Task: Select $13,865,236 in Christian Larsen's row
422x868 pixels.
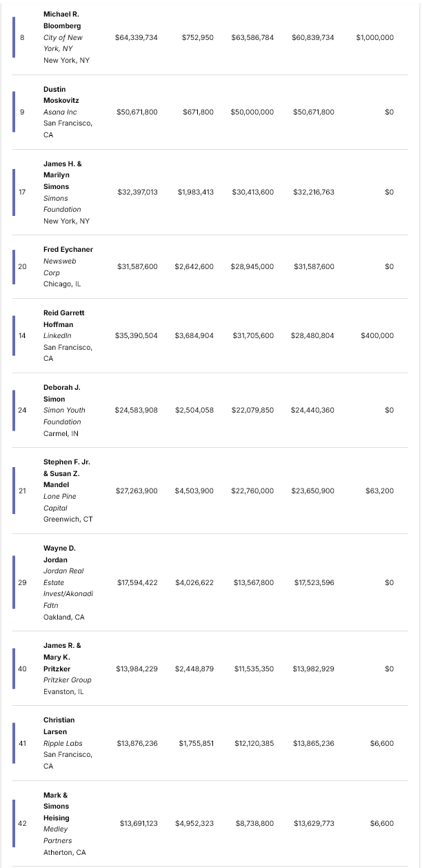Action: coord(314,743)
